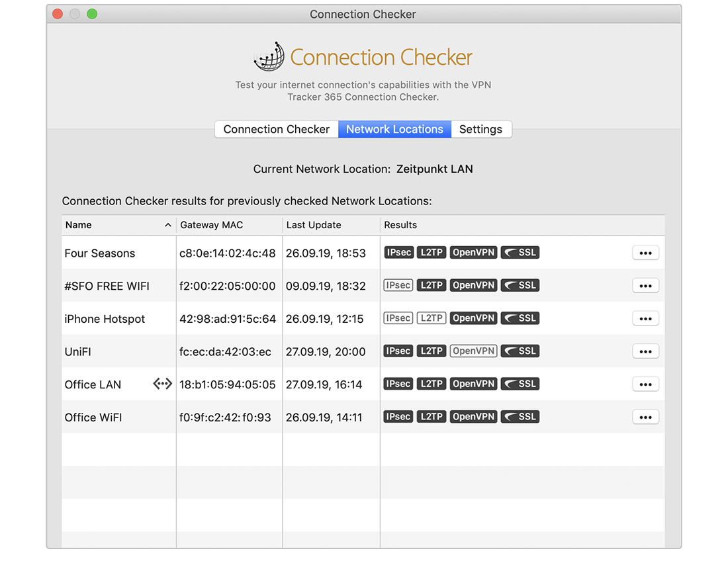Click the greyed IPsec badge for #SFO FREE WIFI
The image size is (728, 565).
[x=398, y=286]
